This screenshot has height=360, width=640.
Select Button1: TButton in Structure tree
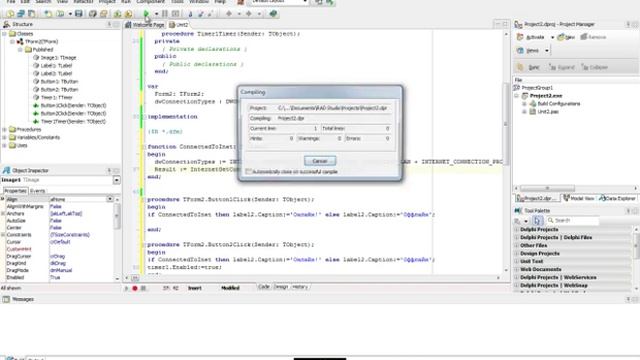(x=59, y=82)
